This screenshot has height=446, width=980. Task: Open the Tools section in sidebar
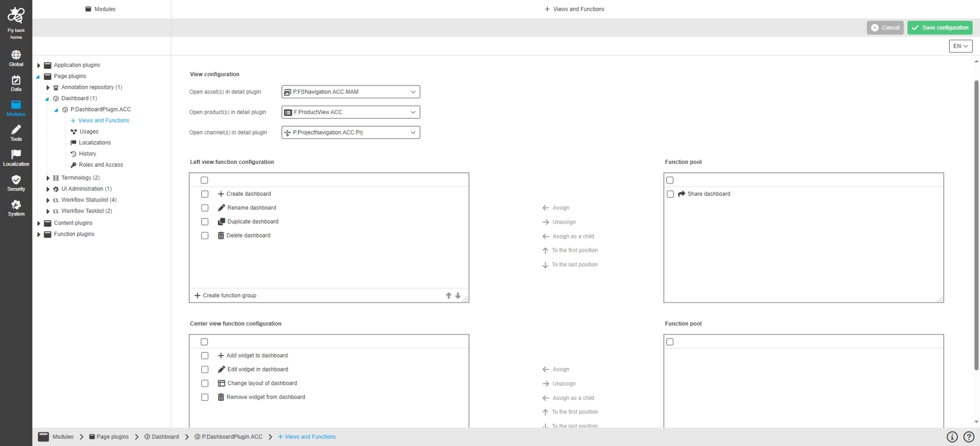click(x=16, y=133)
